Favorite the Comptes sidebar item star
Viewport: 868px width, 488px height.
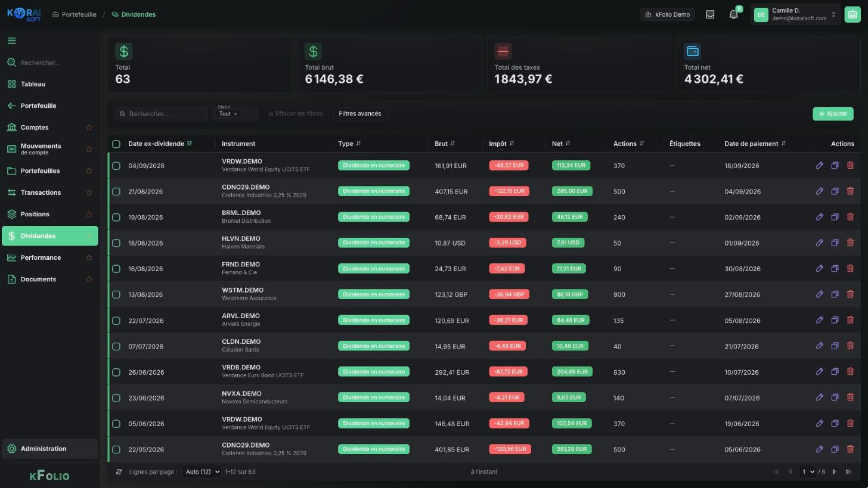pos(89,128)
